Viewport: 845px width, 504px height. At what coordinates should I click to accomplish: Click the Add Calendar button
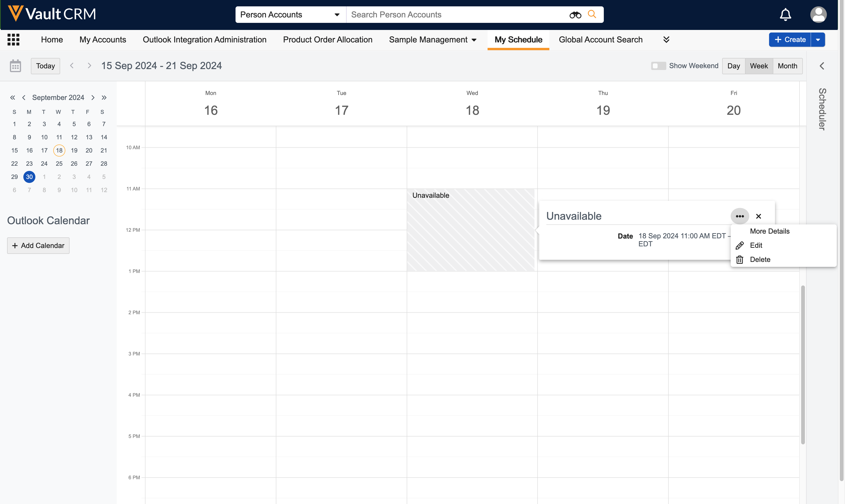(x=38, y=246)
